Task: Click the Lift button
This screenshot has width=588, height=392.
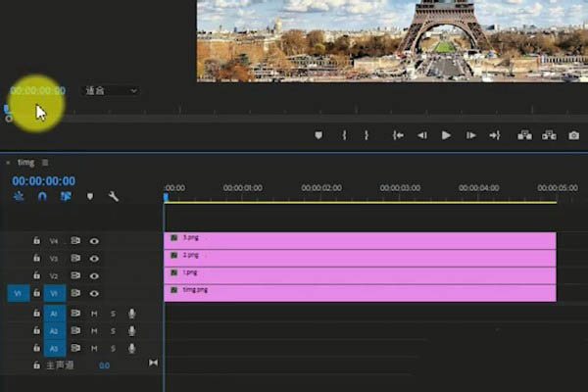Action: tap(524, 135)
